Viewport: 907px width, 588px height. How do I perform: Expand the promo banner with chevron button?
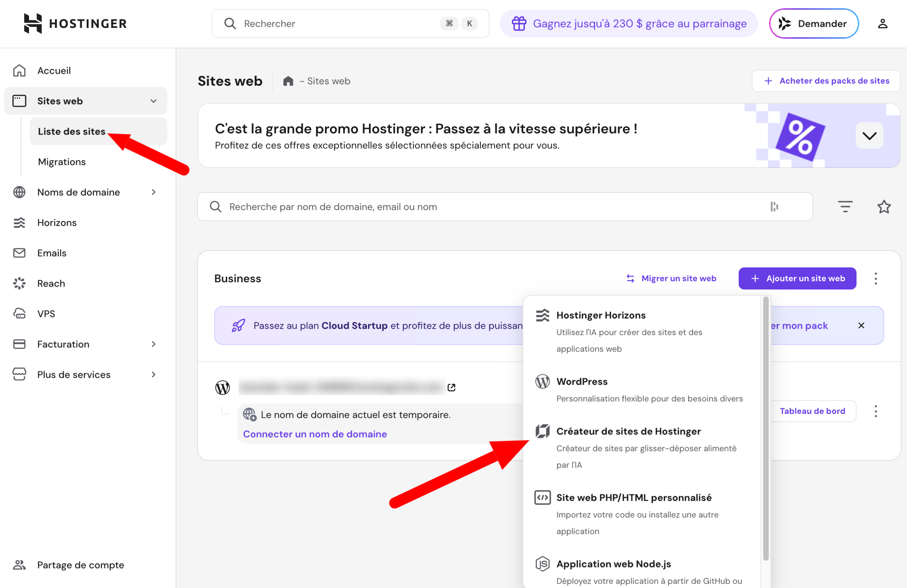[869, 136]
